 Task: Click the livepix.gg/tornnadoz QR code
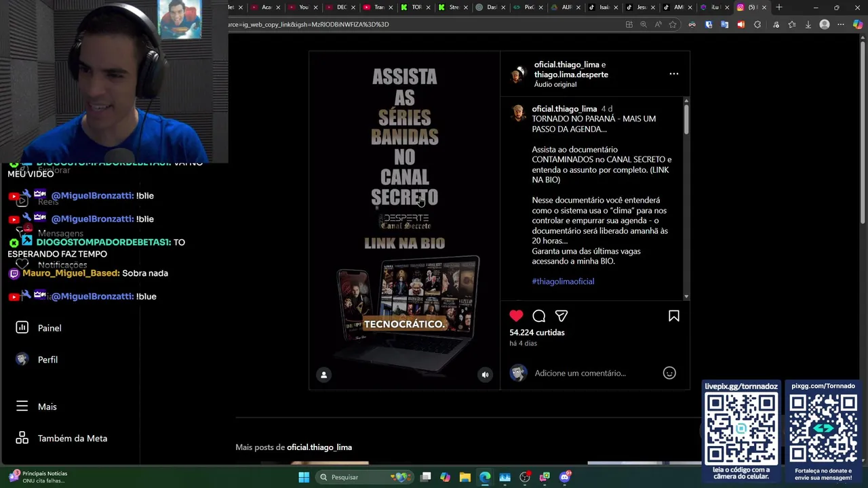(741, 428)
